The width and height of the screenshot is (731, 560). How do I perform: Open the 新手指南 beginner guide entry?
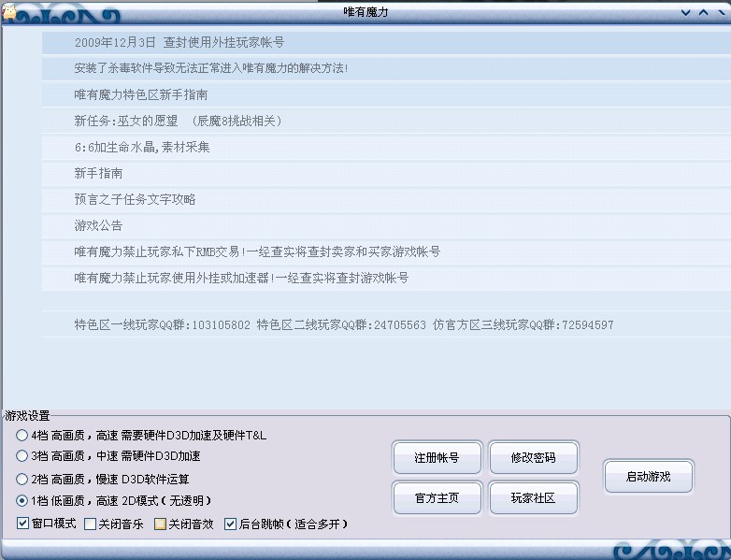98,173
